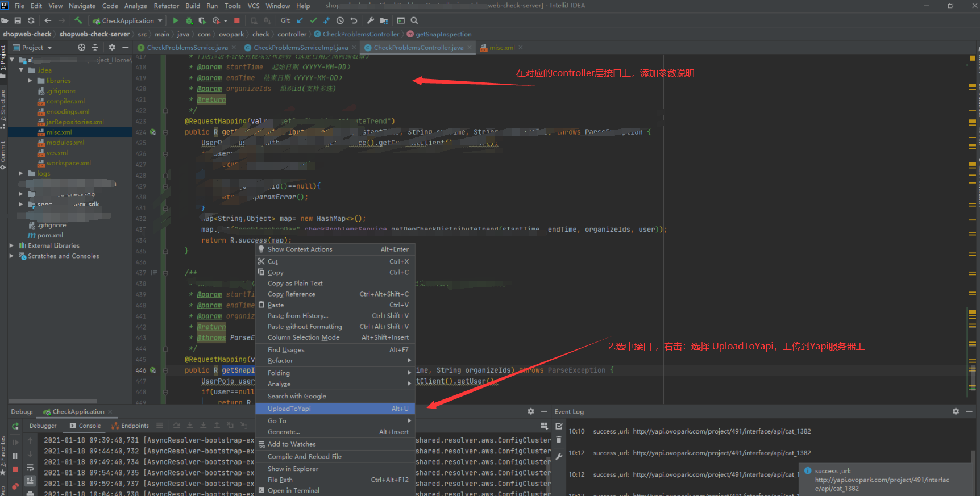Screen dimensions: 980x496
Task: Click Run with Coverage icon
Action: 202,20
